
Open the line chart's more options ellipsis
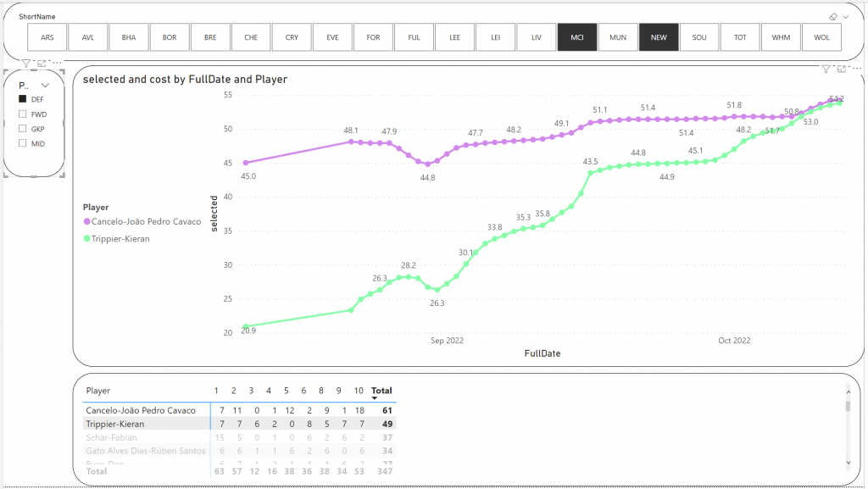(855, 69)
